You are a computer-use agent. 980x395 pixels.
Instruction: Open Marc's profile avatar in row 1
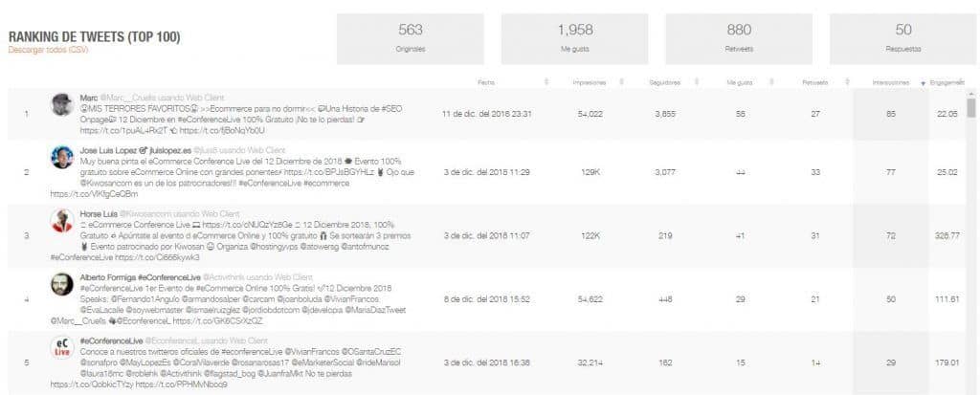point(62,104)
